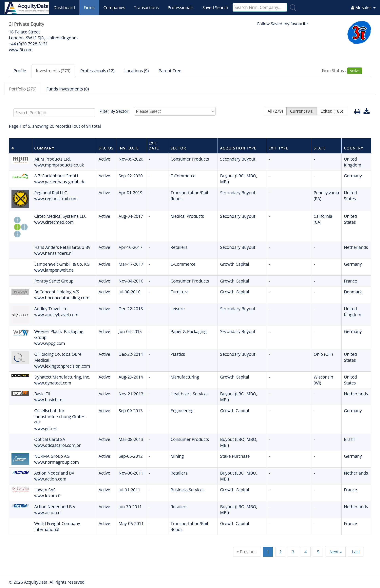The image size is (380, 588).
Task: Click the download export icon next to print
Action: 367,111
